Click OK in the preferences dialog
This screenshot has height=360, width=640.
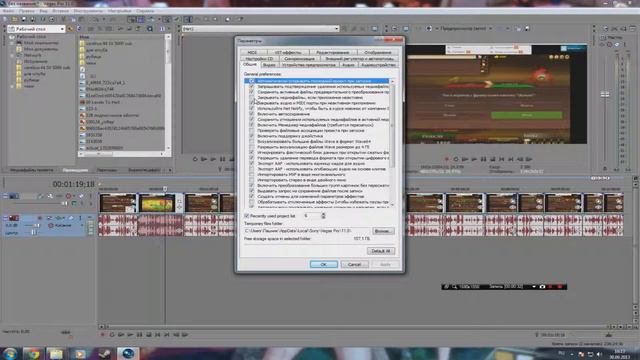(324, 264)
